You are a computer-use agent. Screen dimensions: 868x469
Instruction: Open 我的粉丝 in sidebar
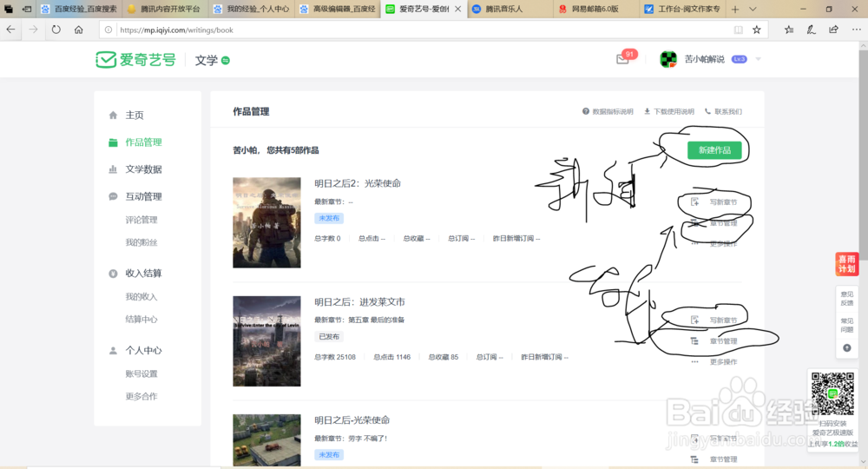[x=141, y=242]
